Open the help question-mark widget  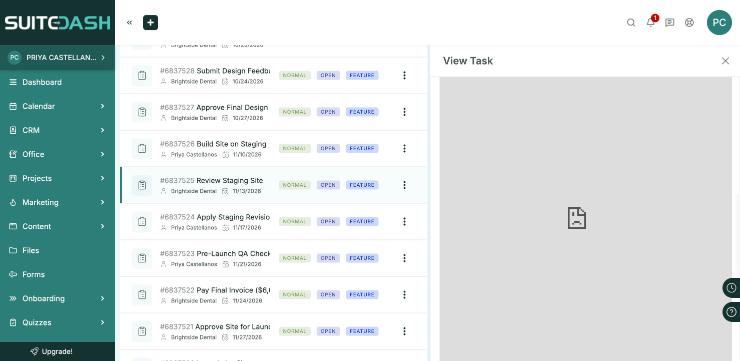click(x=732, y=312)
